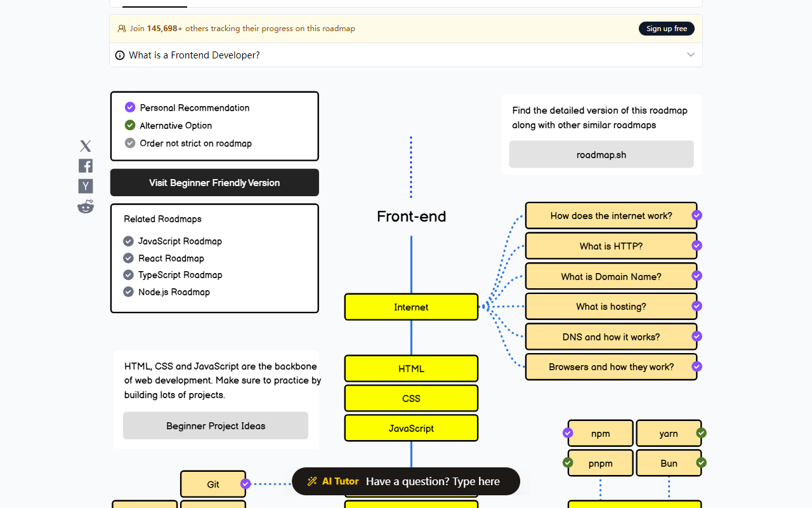Select the HTML topic node
Screen dimensions: 812x508
click(x=411, y=369)
